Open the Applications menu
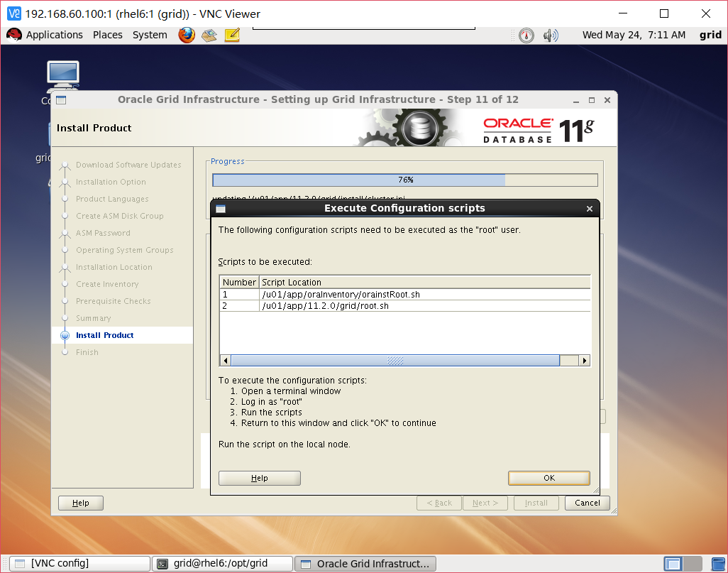Image resolution: width=728 pixels, height=573 pixels. 55,34
